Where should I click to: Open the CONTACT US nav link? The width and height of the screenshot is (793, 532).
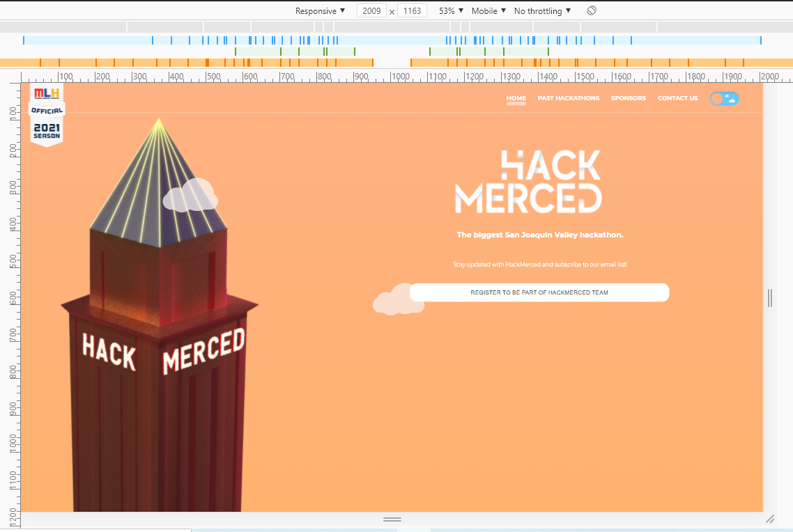(x=677, y=98)
